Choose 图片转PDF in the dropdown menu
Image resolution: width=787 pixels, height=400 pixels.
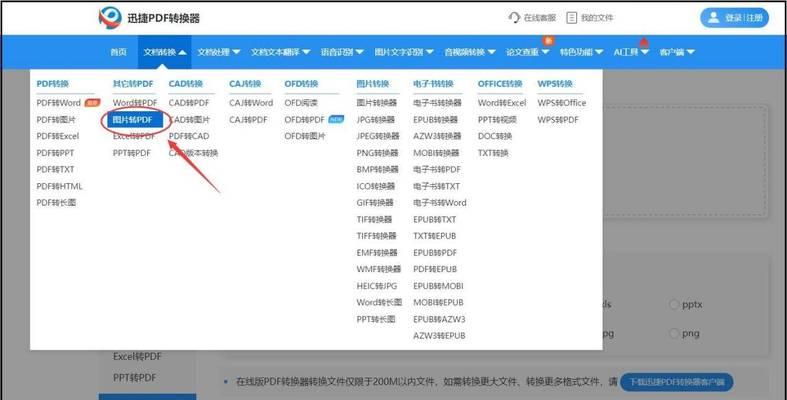pos(133,119)
